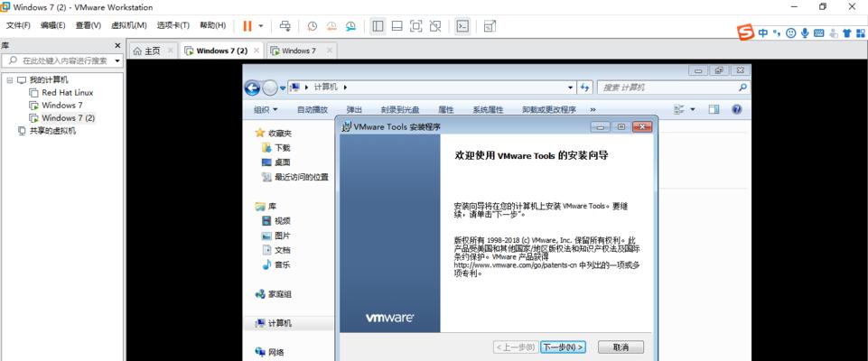This screenshot has width=868, height=361.
Task: Click the stretch guest display icon
Action: (490, 25)
